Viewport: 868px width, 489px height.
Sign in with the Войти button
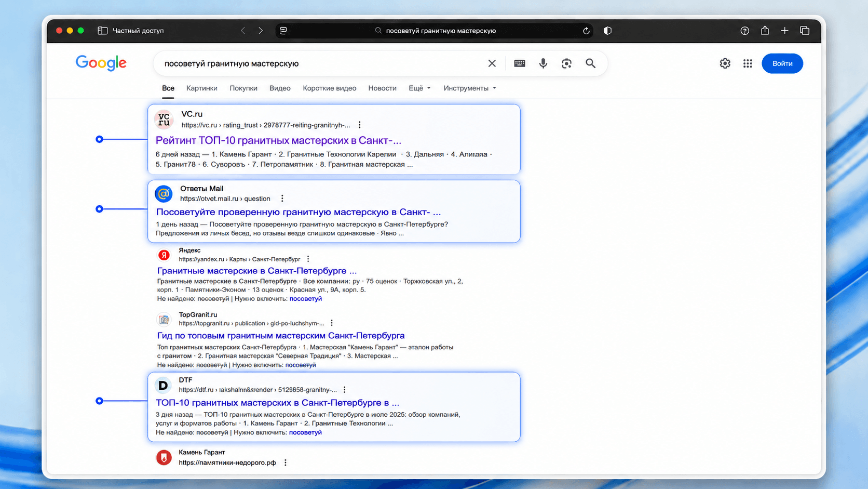782,63
